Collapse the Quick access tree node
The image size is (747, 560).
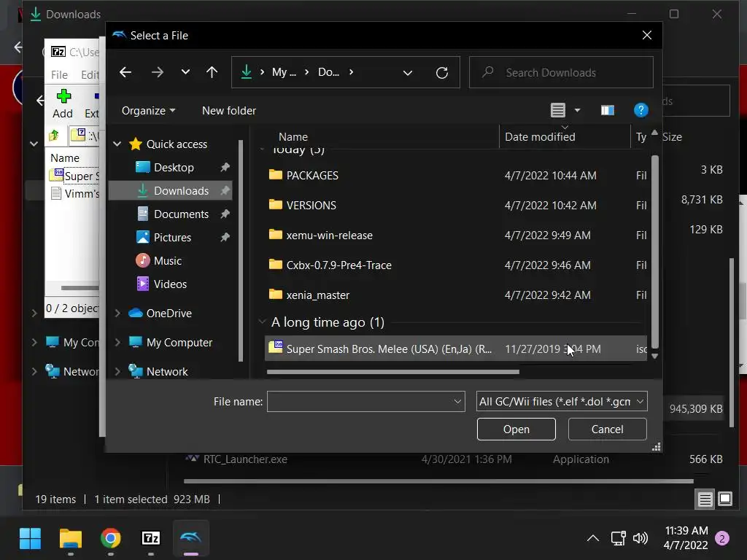117,144
